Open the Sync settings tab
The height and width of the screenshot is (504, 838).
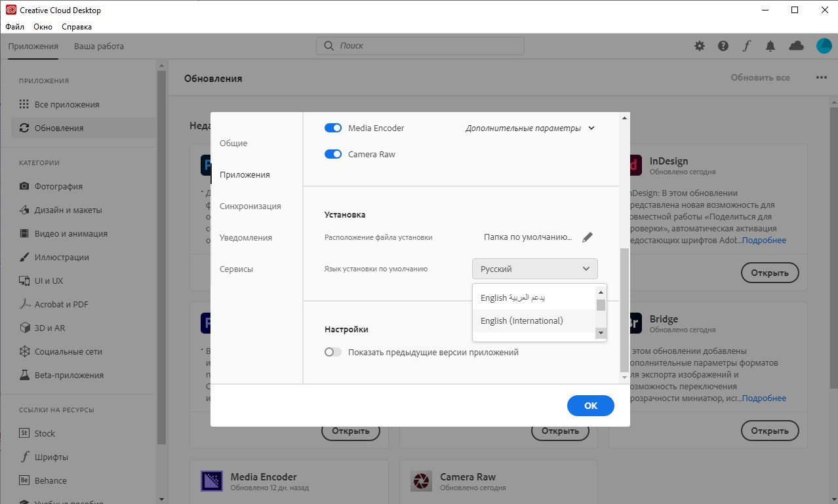point(250,206)
